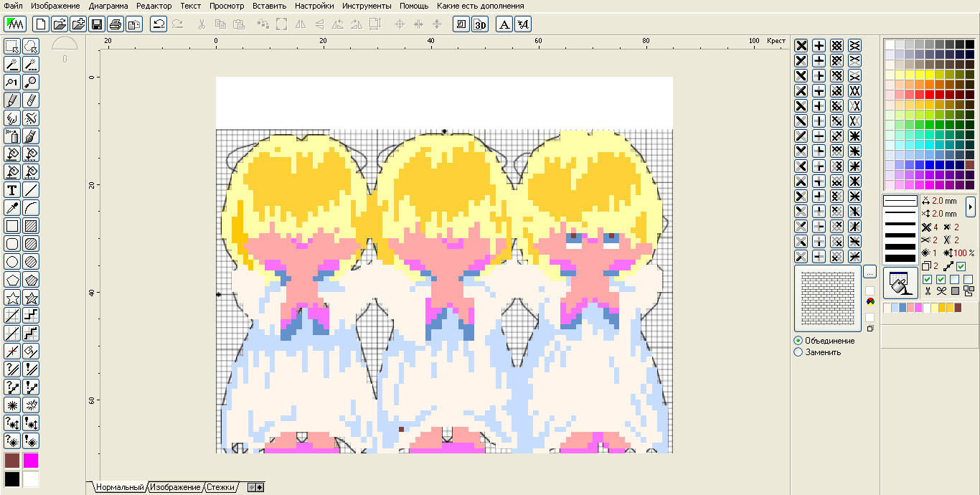Switch to the Изображение view tab
This screenshot has height=495, width=980.
pos(176,488)
